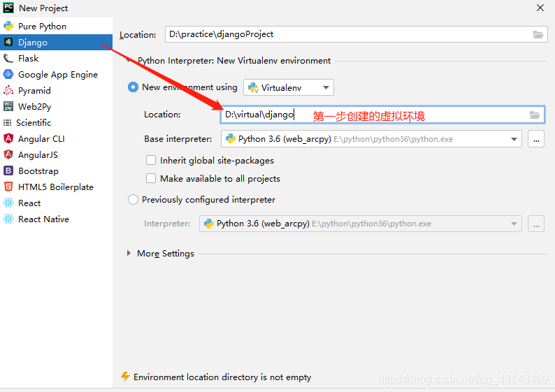Click the React Native atom icon

[x=8, y=219]
